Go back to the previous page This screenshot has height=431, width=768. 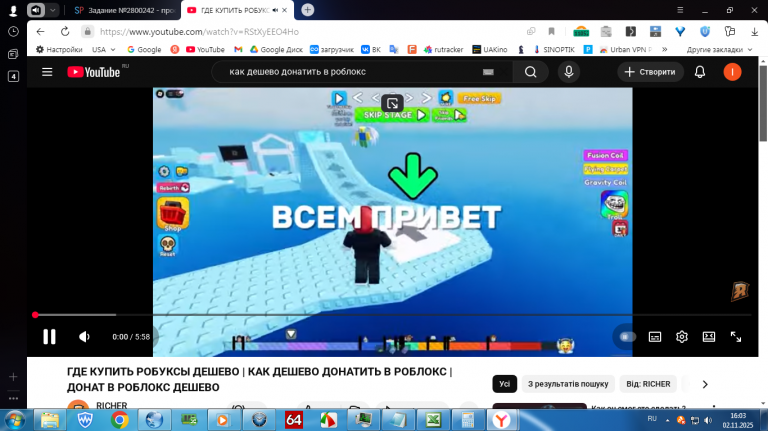[x=40, y=31]
